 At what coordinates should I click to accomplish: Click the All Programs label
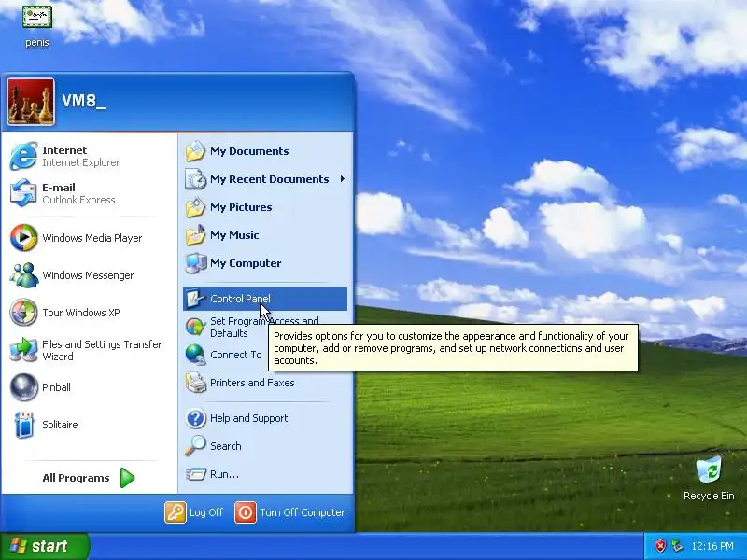[x=76, y=478]
